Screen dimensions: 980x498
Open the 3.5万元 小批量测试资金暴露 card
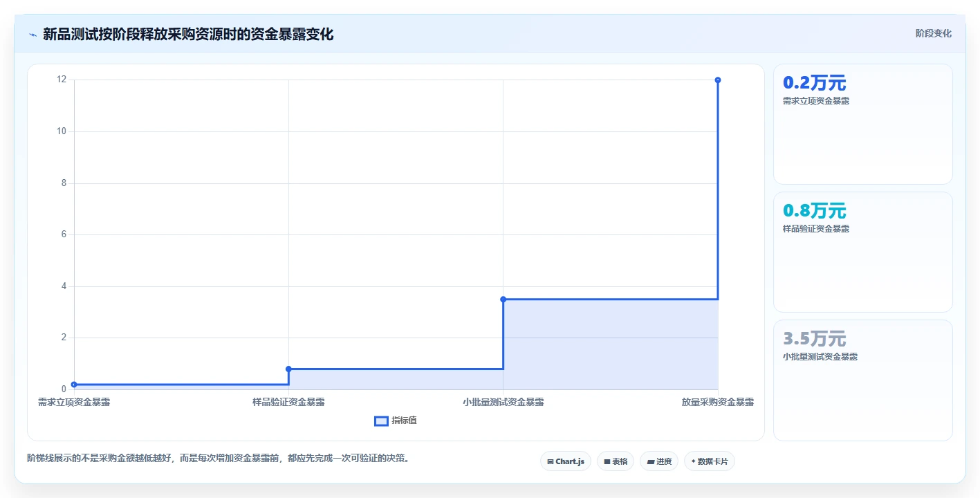pyautogui.click(x=862, y=380)
